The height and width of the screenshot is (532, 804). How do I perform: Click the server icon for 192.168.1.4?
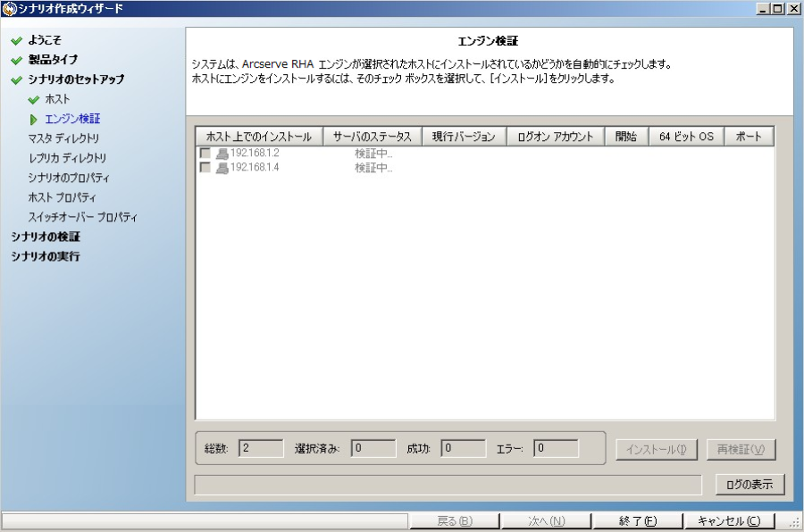tap(222, 168)
